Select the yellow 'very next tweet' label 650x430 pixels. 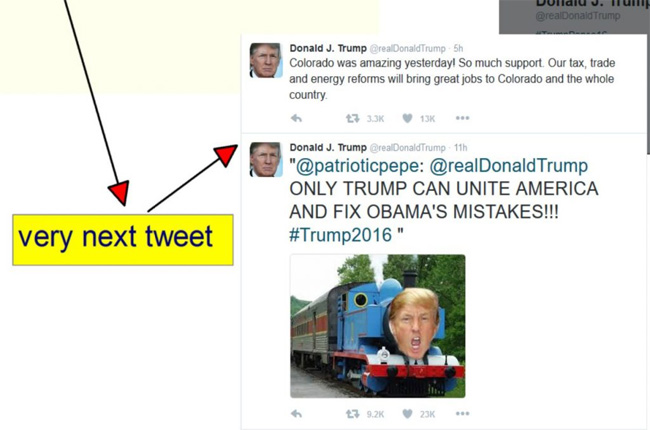point(123,240)
